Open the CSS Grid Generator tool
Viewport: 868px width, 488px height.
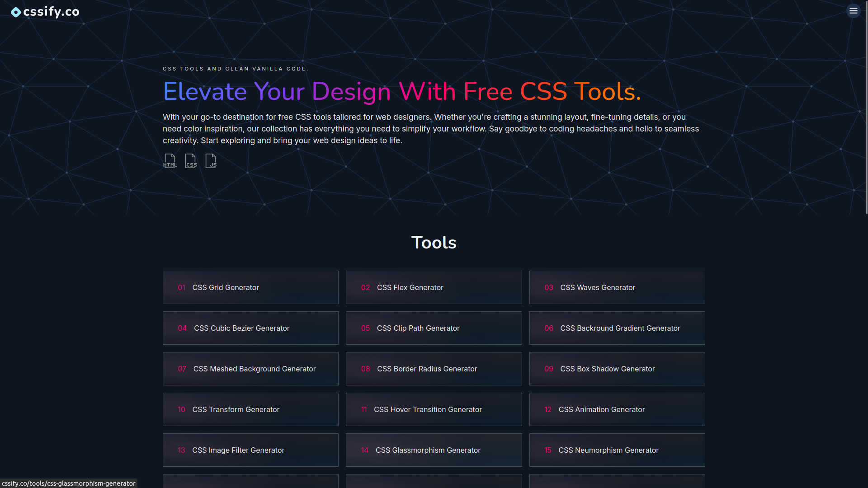pyautogui.click(x=250, y=287)
